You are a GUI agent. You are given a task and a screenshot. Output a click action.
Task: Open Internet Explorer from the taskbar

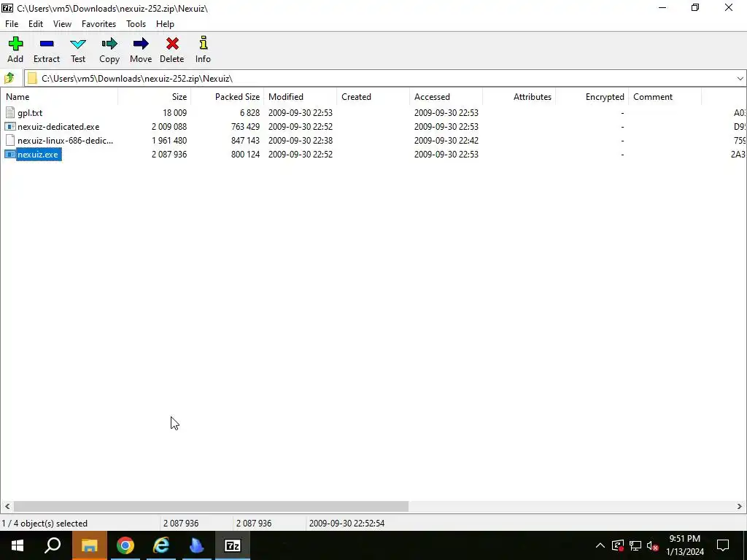coord(161,545)
